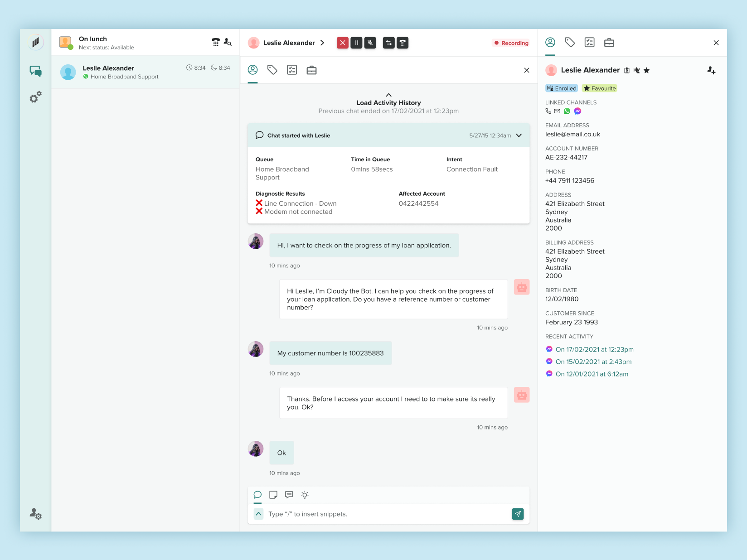Open the user settings icon at the sidebar bottom
Screen dimensions: 747x560
click(x=35, y=514)
